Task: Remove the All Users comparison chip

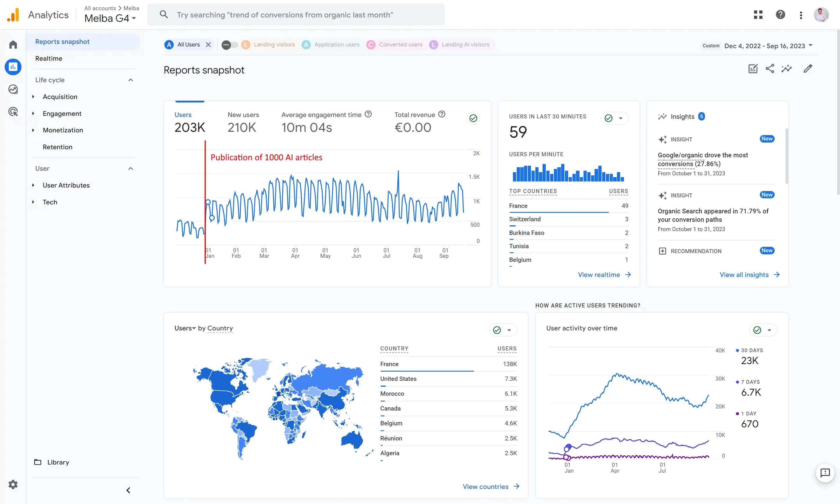Action: 208,44
